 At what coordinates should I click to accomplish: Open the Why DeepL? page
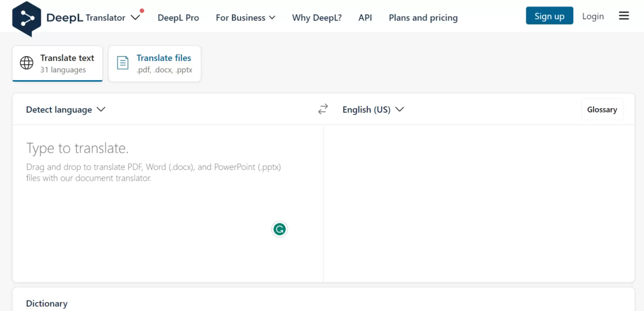pos(317,18)
